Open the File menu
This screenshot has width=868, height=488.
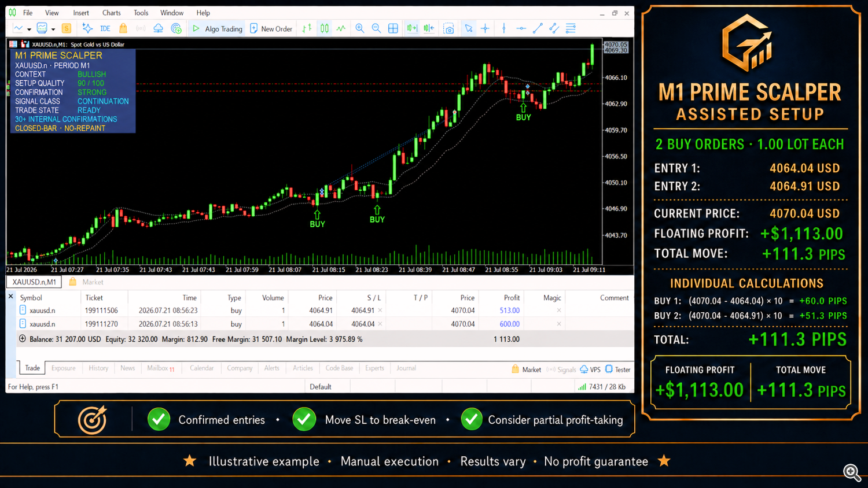point(28,13)
